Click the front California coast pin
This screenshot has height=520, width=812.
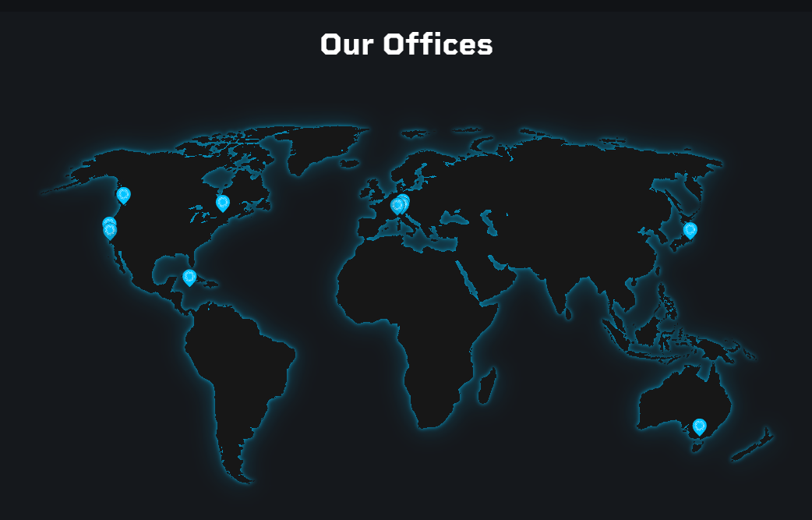point(110,231)
